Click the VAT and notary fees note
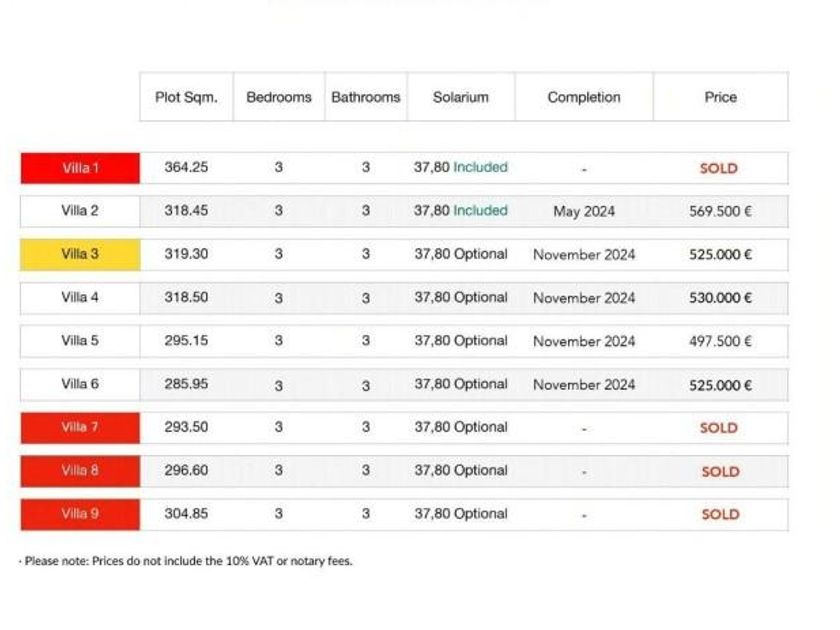Image resolution: width=840 pixels, height=630 pixels. [x=187, y=561]
